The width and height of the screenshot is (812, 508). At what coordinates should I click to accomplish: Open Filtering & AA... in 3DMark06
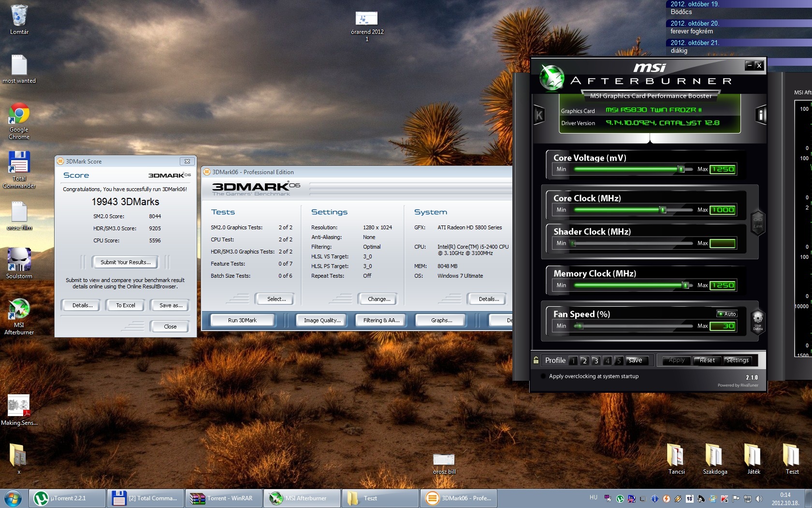tap(381, 320)
